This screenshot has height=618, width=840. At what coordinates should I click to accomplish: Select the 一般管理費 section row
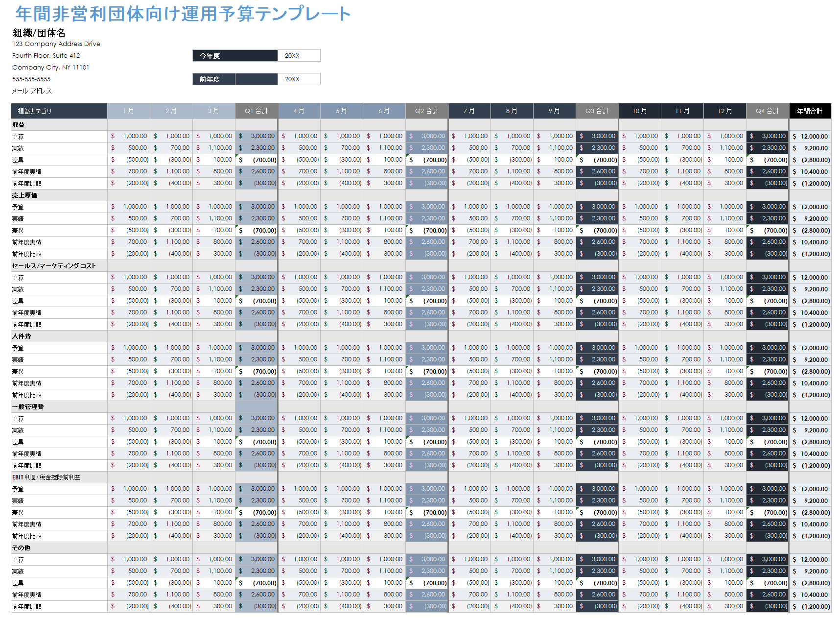click(x=421, y=407)
